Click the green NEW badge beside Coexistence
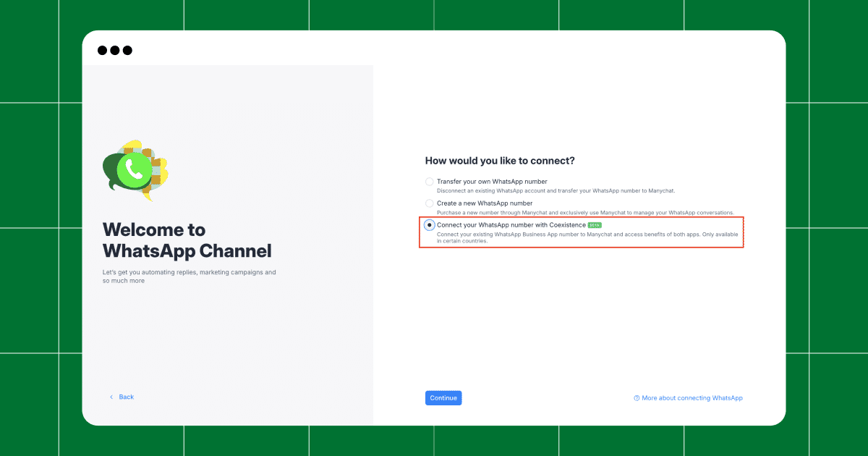The height and width of the screenshot is (456, 868). 595,225
